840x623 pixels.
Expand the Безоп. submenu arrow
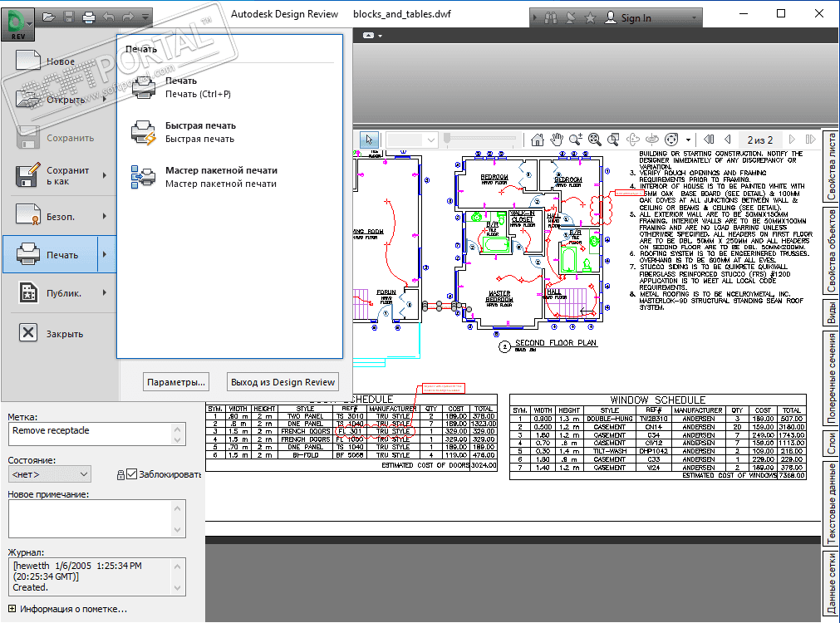click(x=105, y=216)
